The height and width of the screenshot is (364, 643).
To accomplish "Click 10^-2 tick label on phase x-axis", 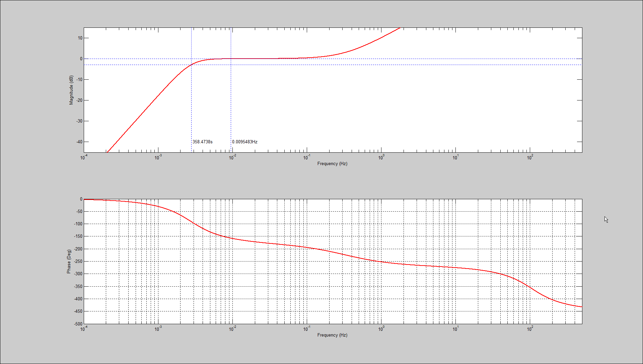I will (232, 329).
